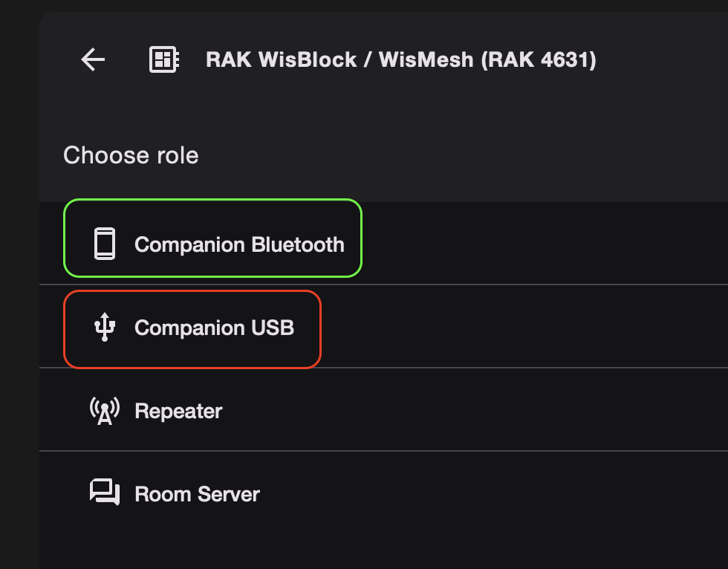Click the word "USB" in second role
This screenshot has height=569, width=728.
click(273, 328)
